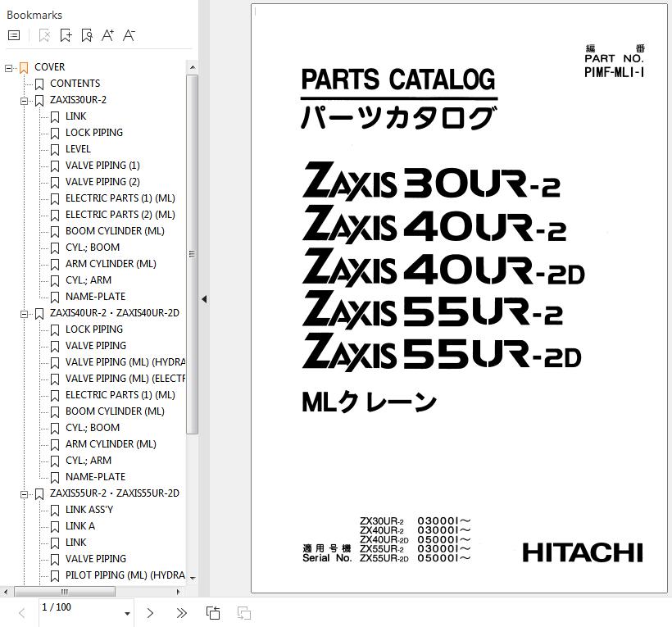Go to the previous page arrow
This screenshot has height=627, width=672.
coord(22,613)
